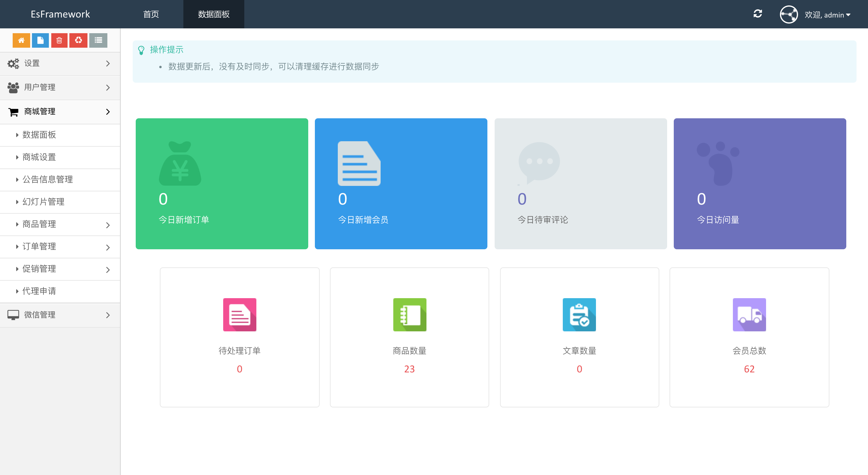Click the blue document icon button

click(40, 40)
